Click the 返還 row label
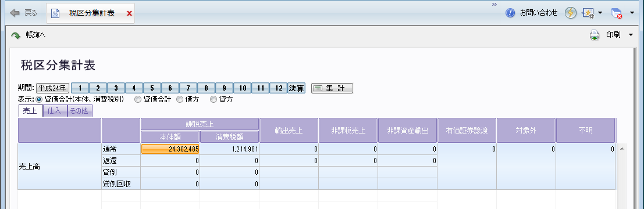The height and width of the screenshot is (209, 644). pyautogui.click(x=121, y=161)
